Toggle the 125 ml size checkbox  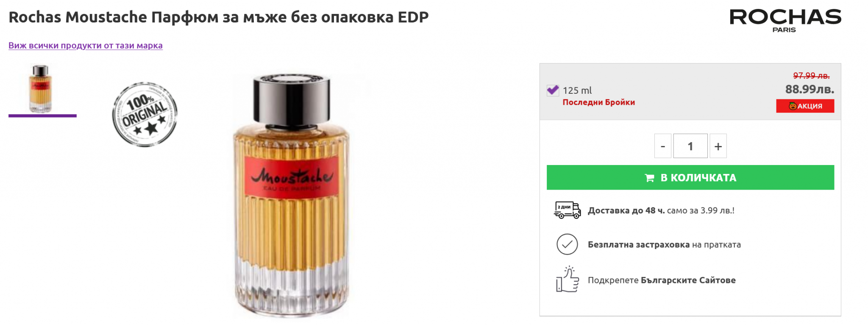point(553,90)
